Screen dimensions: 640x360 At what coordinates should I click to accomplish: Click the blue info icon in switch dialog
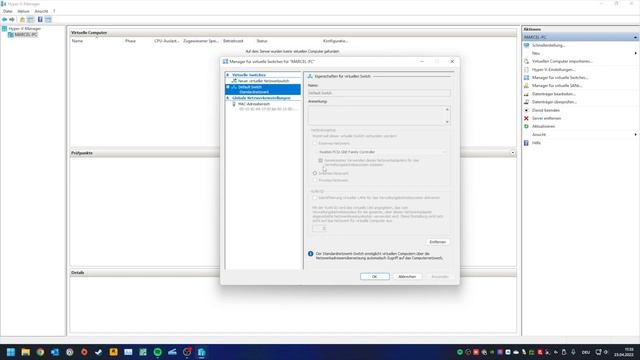pos(311,254)
